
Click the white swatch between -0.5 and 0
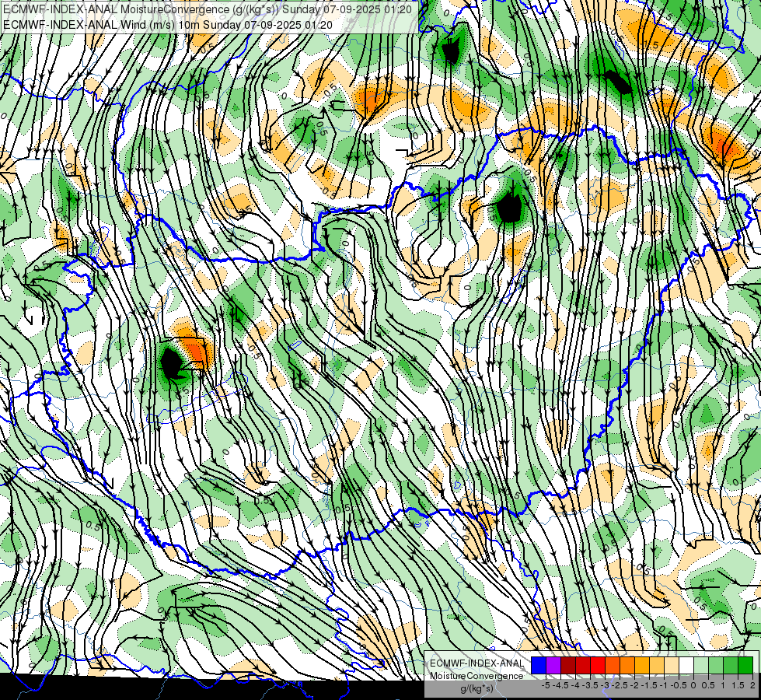coord(686,665)
